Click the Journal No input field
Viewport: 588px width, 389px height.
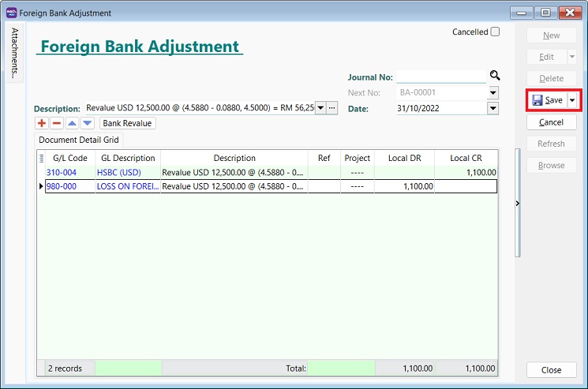click(440, 77)
